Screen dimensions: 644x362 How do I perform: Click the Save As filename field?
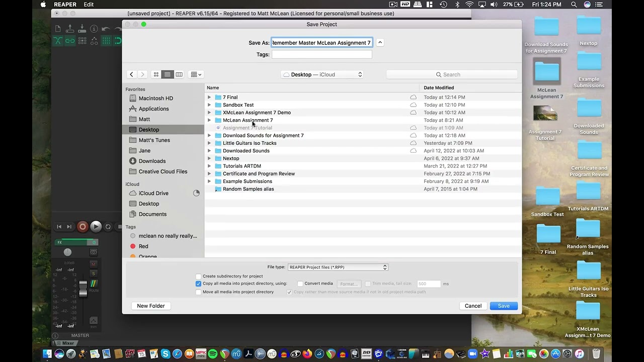tap(322, 43)
